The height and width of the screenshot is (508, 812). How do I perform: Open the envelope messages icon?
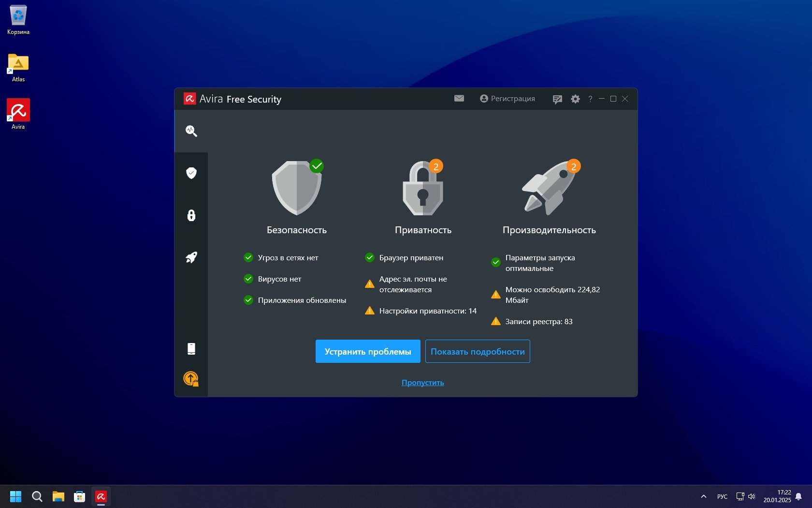click(x=459, y=99)
